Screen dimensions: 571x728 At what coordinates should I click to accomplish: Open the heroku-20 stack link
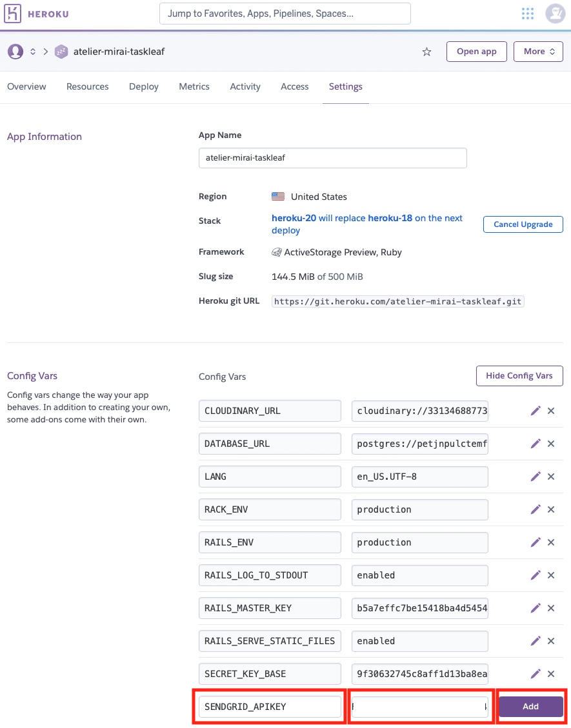(294, 218)
